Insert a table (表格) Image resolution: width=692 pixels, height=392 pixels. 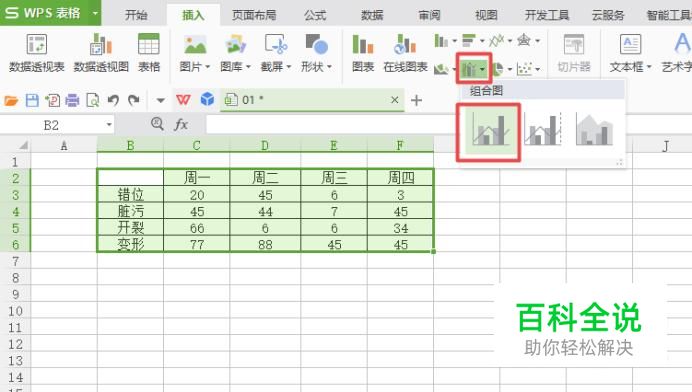[149, 53]
